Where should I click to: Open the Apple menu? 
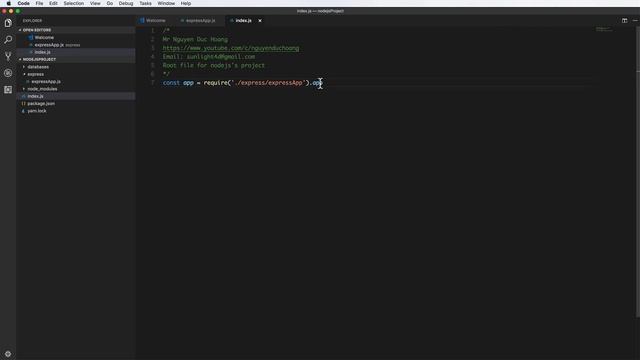(9, 3)
